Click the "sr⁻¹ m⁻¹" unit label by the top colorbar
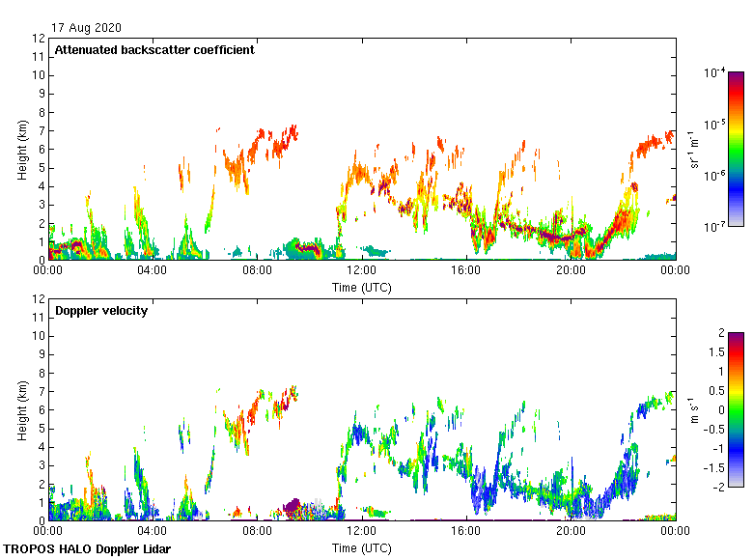Viewport: 753px width, 560px height. [x=695, y=149]
